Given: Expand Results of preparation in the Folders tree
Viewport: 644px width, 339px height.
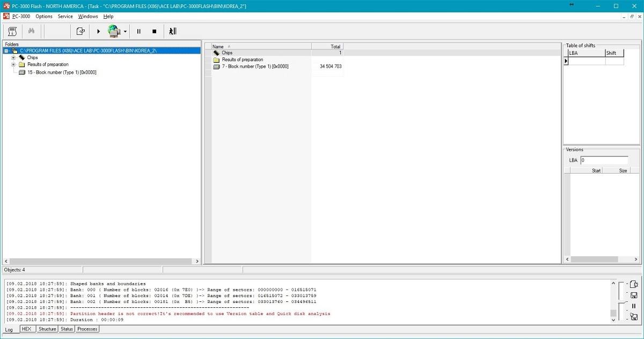Looking at the screenshot, I should pyautogui.click(x=13, y=64).
